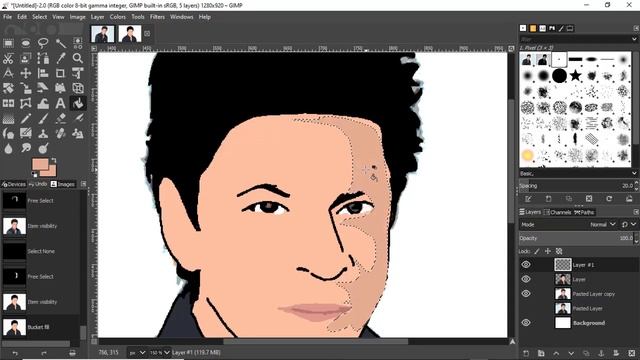
Task: Click the layer Opacity slider
Action: pos(576,238)
